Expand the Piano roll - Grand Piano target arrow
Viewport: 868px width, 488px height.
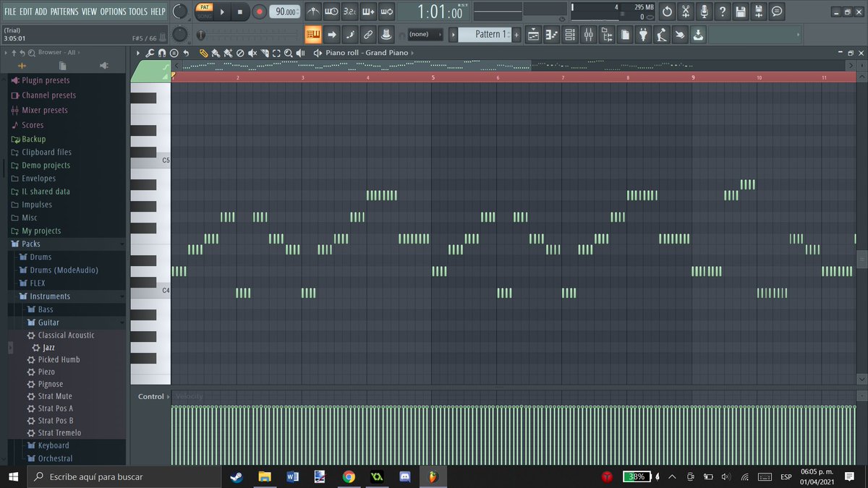412,53
